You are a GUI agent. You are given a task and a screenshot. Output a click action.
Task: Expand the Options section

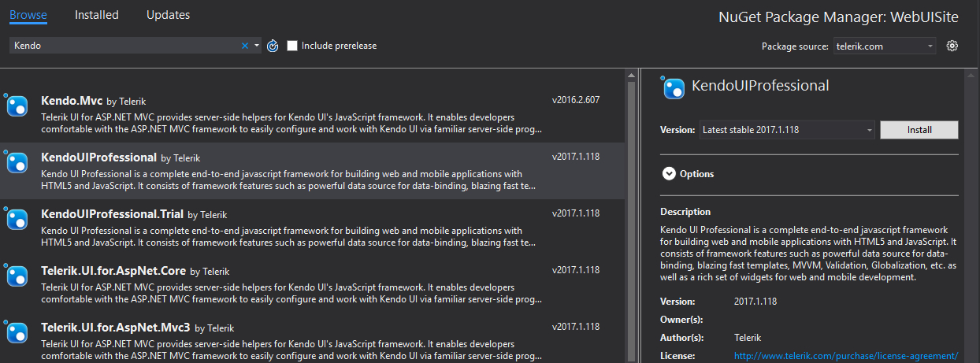(669, 174)
